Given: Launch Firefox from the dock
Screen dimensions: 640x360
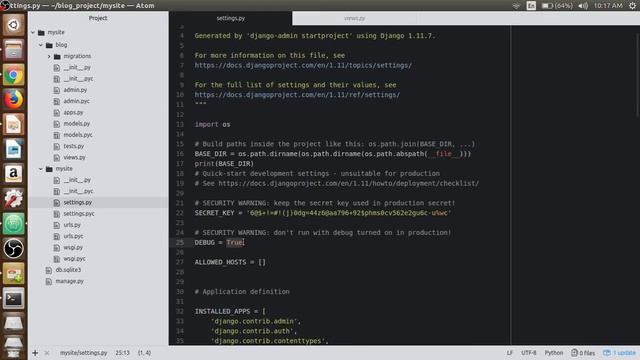Looking at the screenshot, I should 13,100.
